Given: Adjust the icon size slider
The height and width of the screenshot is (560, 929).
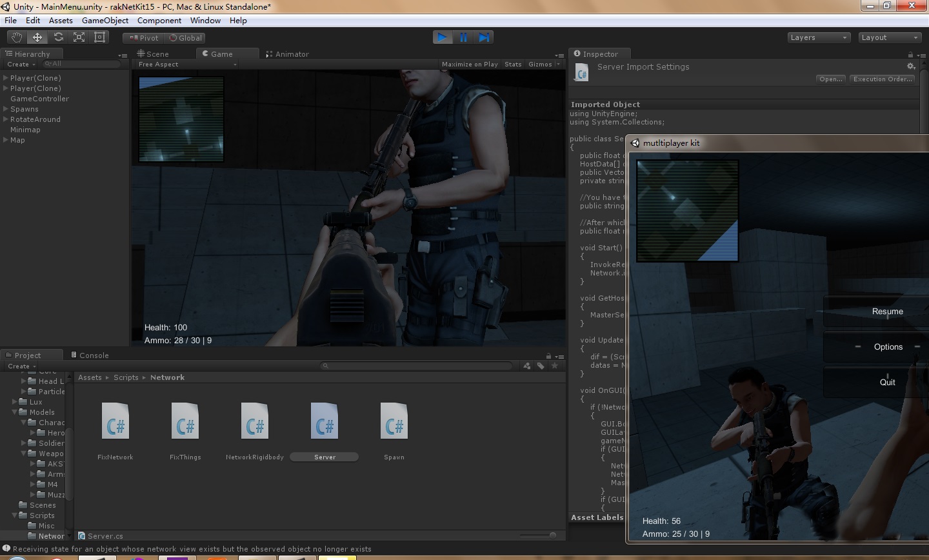Looking at the screenshot, I should 538,535.
